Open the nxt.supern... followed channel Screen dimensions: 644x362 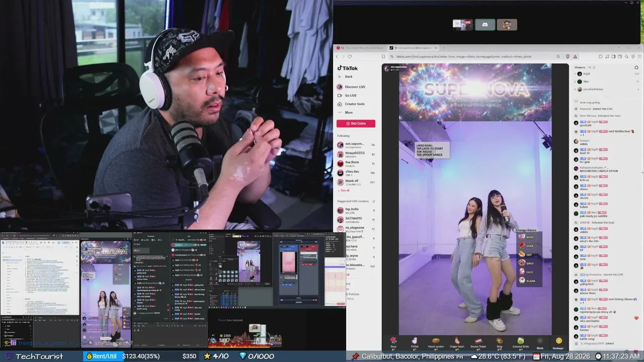tap(356, 145)
